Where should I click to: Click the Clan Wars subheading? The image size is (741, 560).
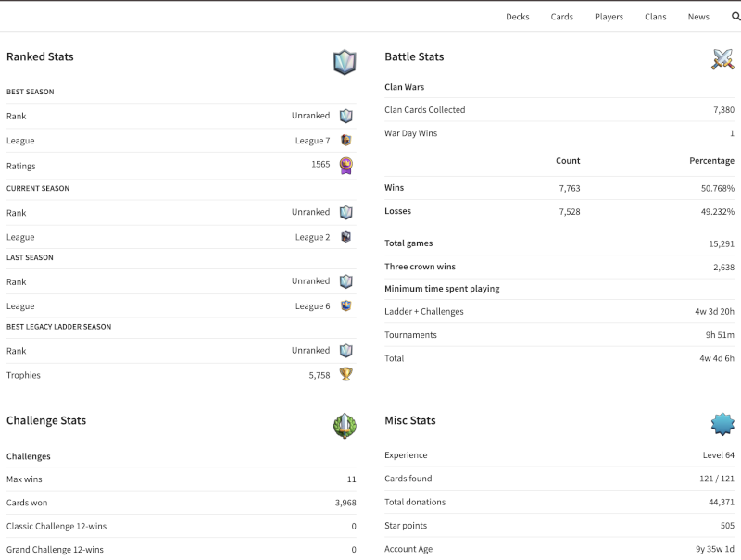[405, 87]
